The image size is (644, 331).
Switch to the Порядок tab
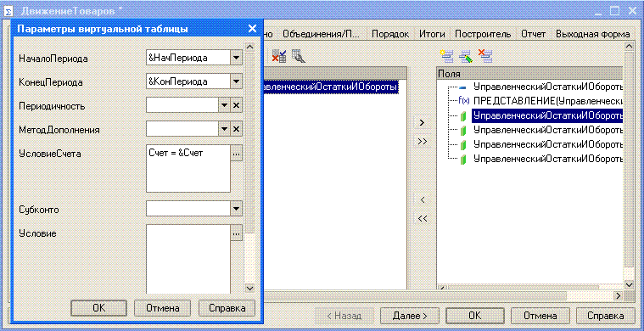pos(390,34)
